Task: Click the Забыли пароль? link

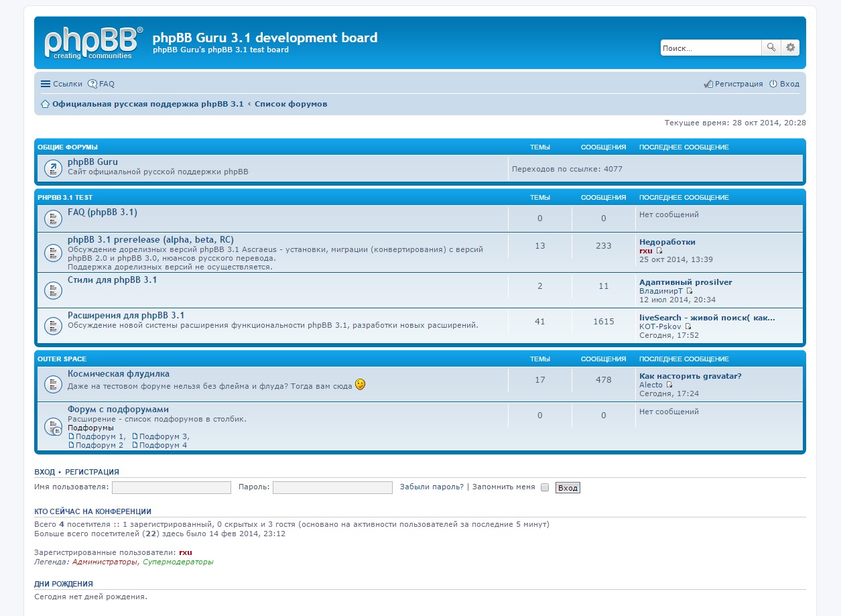Action: click(432, 487)
